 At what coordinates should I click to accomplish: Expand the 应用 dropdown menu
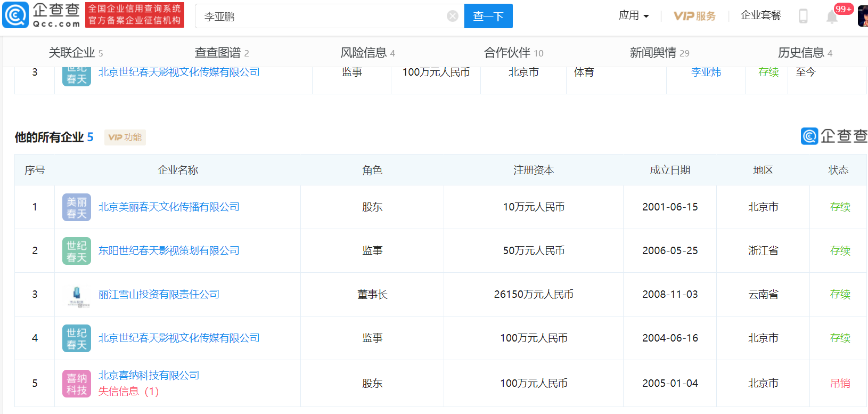633,15
